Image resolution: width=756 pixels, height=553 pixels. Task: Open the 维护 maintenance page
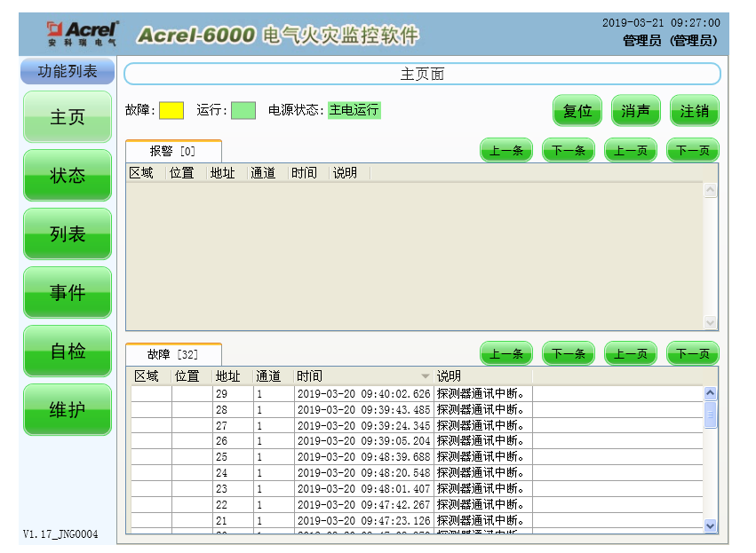(x=68, y=410)
